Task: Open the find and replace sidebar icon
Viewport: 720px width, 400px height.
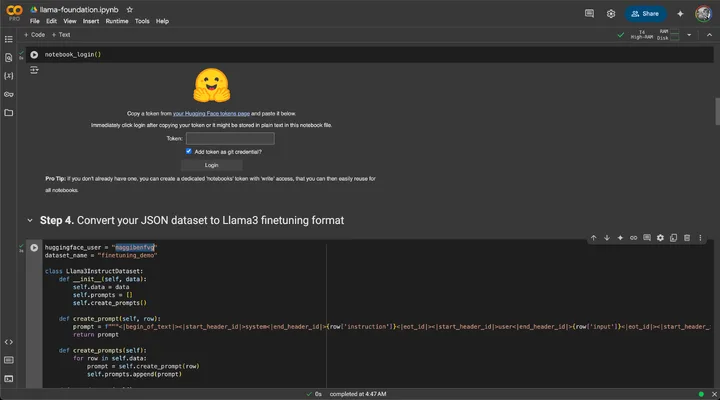Action: 8,58
